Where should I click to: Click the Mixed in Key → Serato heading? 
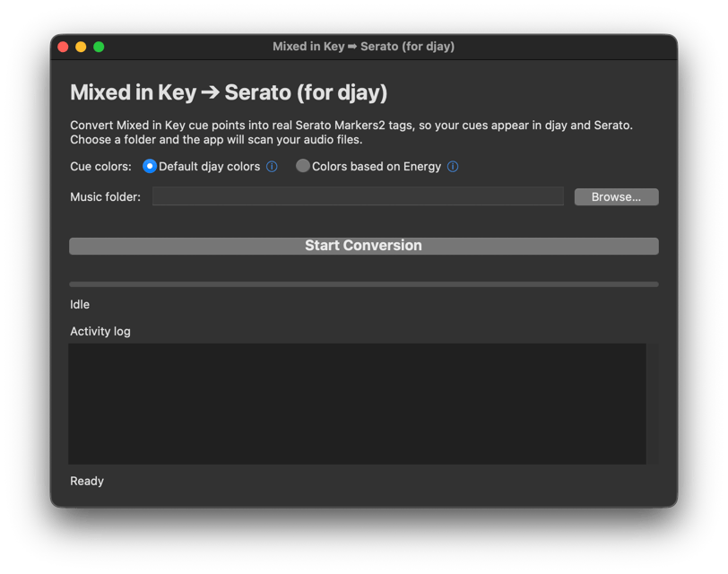229,92
